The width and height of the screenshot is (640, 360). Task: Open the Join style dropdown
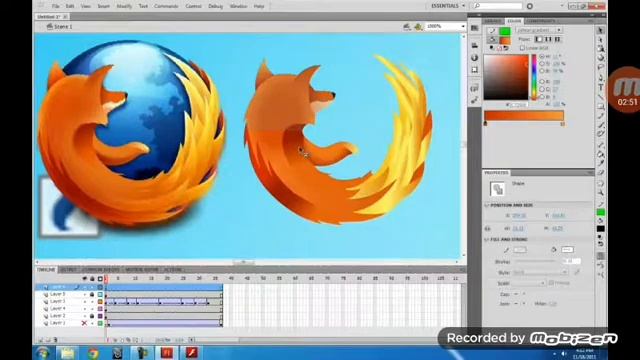pyautogui.click(x=519, y=304)
